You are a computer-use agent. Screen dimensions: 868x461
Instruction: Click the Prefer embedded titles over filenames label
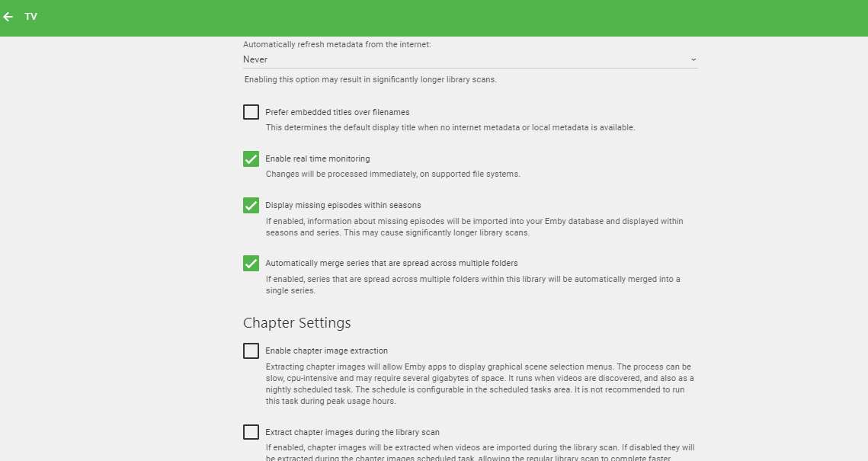coord(337,112)
